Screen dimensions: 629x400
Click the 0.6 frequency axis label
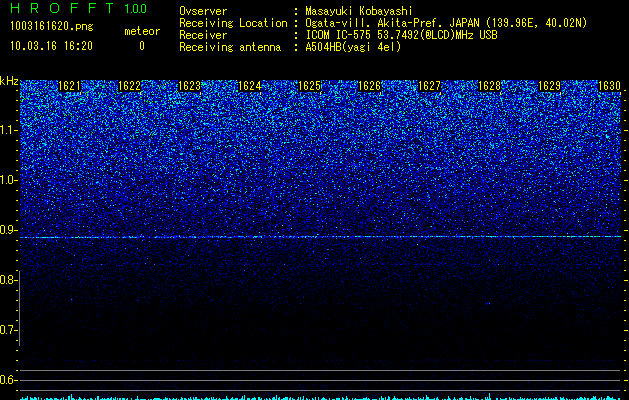(x=8, y=380)
